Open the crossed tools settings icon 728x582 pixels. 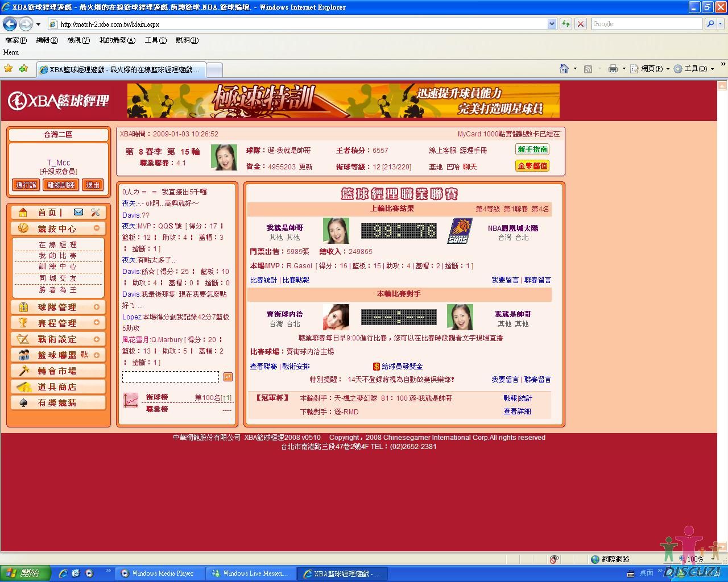pos(95,212)
